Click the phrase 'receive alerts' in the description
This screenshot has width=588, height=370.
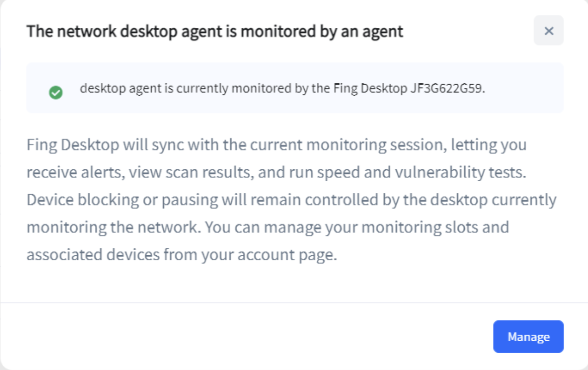point(74,172)
